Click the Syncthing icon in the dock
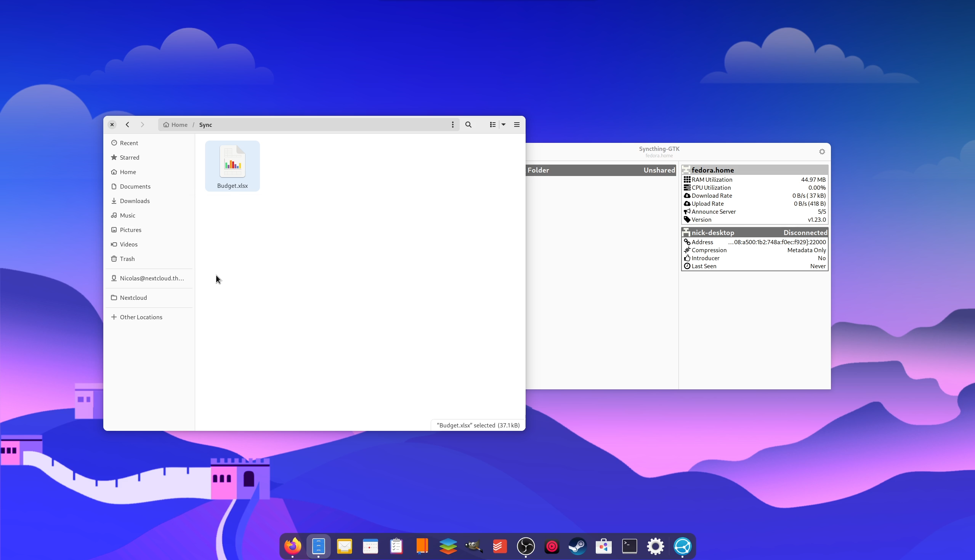Viewport: 975px width, 560px height. (682, 546)
